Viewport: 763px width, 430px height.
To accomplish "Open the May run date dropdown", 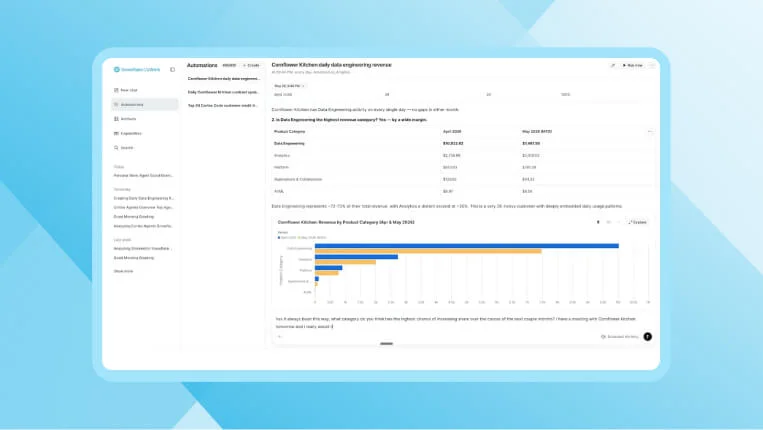I will (289, 86).
